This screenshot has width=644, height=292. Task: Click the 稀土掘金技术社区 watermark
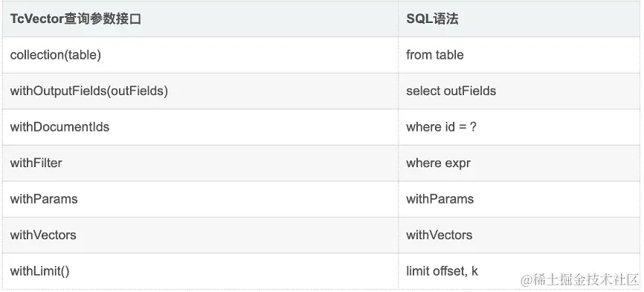click(579, 279)
